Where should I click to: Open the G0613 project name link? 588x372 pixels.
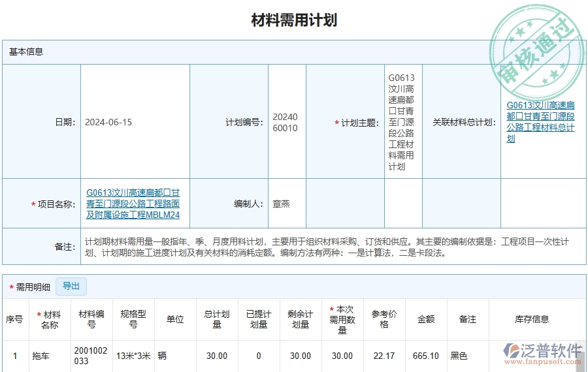coord(133,204)
